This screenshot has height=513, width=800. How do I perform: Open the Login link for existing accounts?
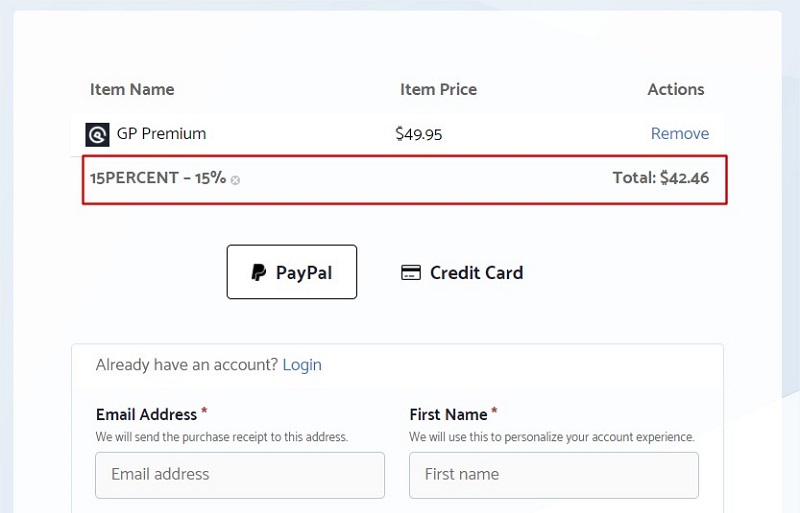pyautogui.click(x=302, y=364)
